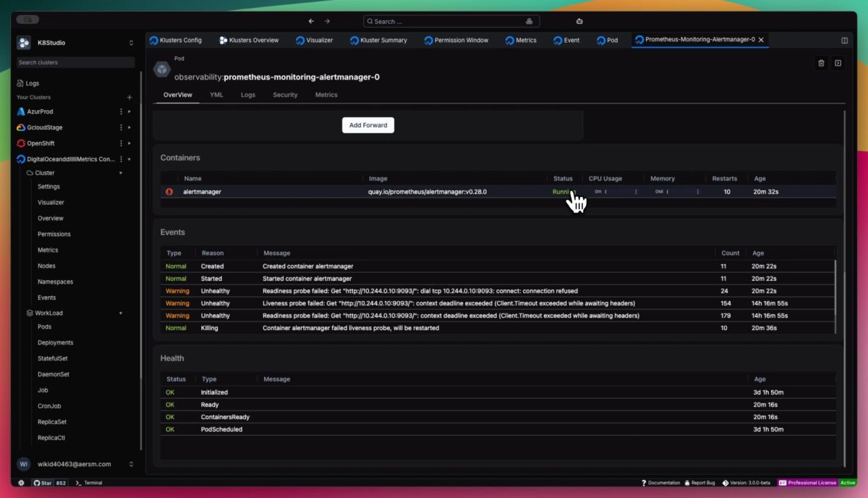Select CronJob under WorkLoad
The height and width of the screenshot is (498, 868).
click(x=48, y=406)
